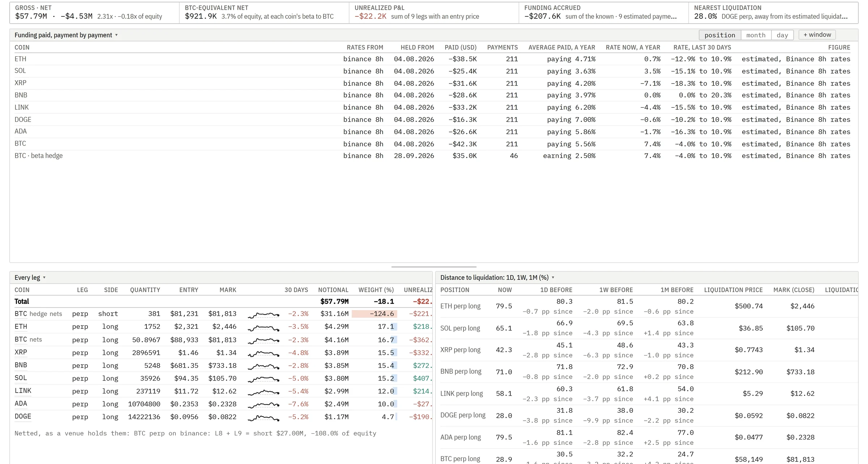The width and height of the screenshot is (868, 464).
Task: Click the 'BTC-EQUIVALENT NET' summary card
Action: coord(264,13)
